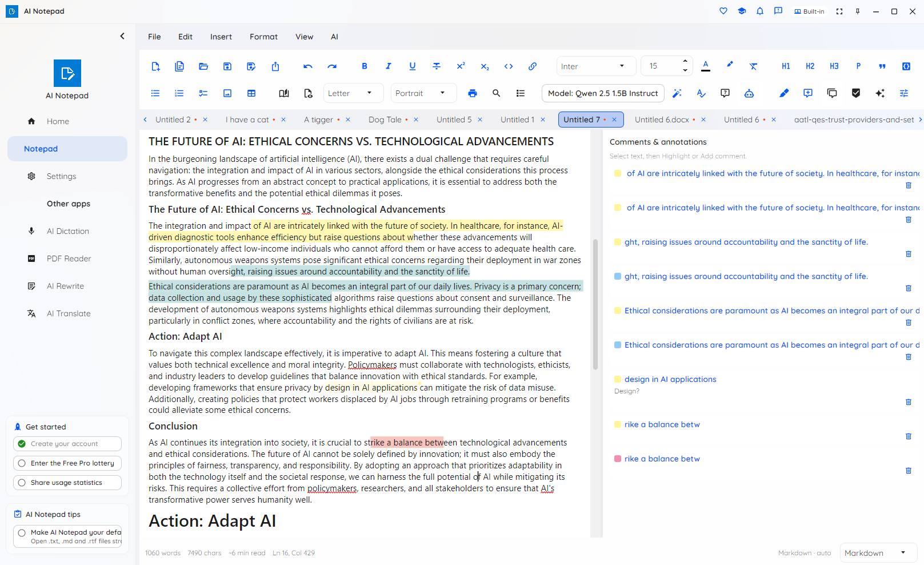Apply superscript formatting

point(461,66)
